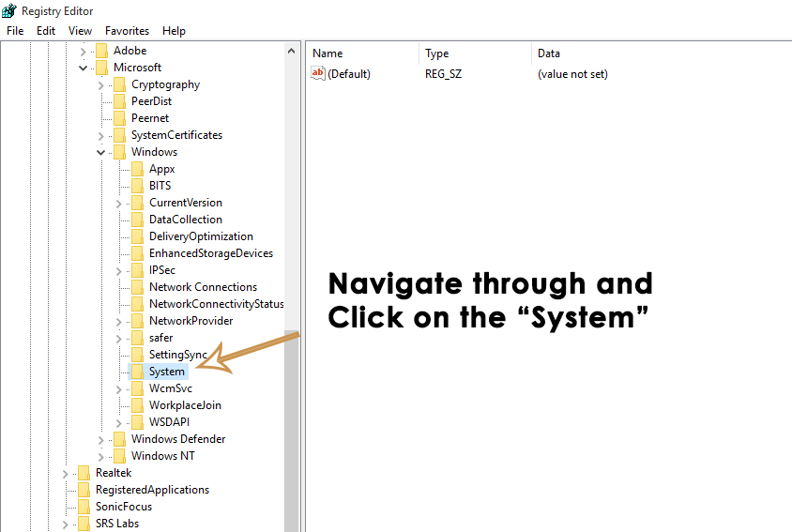Click the SettingSync folder icon
Screen dimensions: 792x532
137,355
